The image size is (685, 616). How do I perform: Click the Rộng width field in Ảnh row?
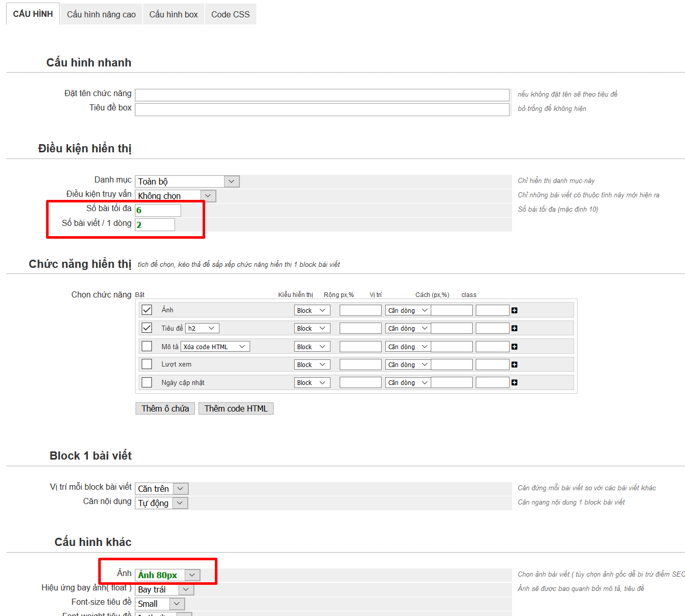[x=361, y=310]
